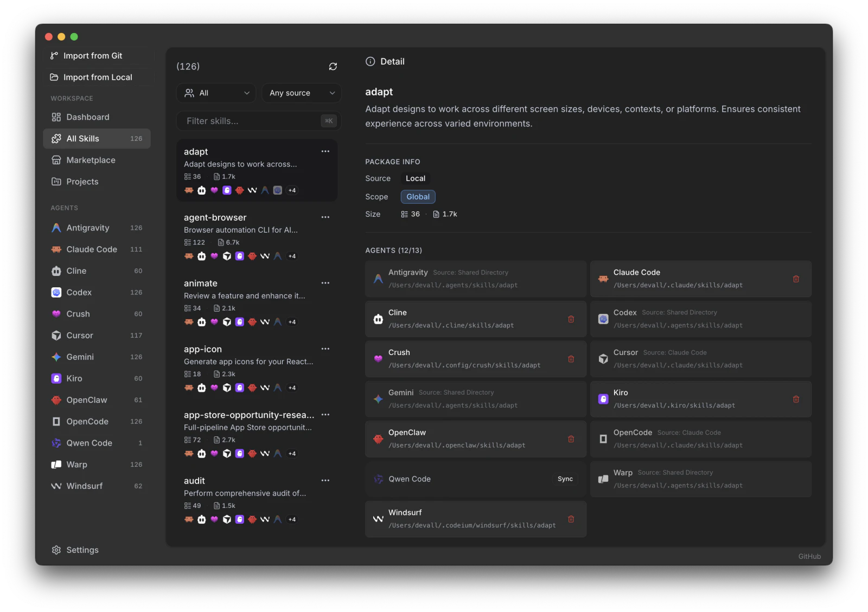Screen dimensions: 868x612
Task: Open more options for app-icon skill
Action: (x=325, y=349)
